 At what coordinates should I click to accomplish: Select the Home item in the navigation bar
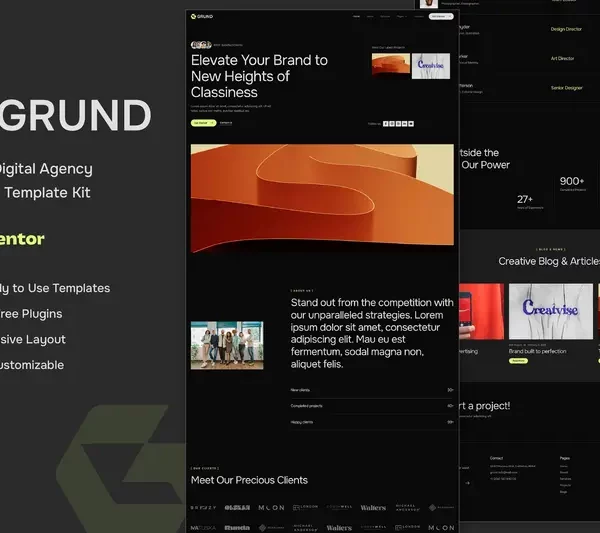point(356,16)
